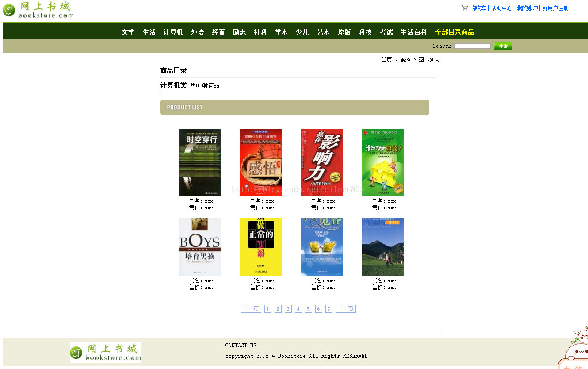Show 全部目录商品 in the navigation bar
This screenshot has height=369, width=588.
click(454, 32)
